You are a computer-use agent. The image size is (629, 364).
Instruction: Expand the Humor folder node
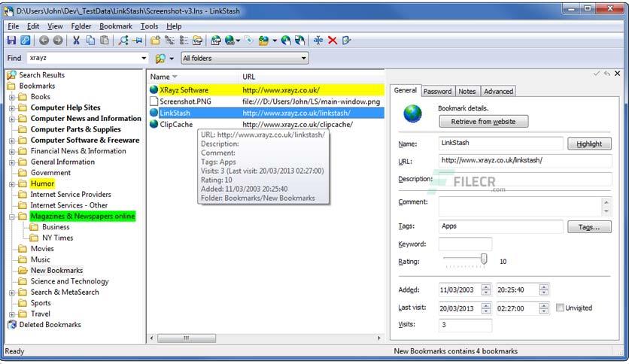click(x=12, y=184)
